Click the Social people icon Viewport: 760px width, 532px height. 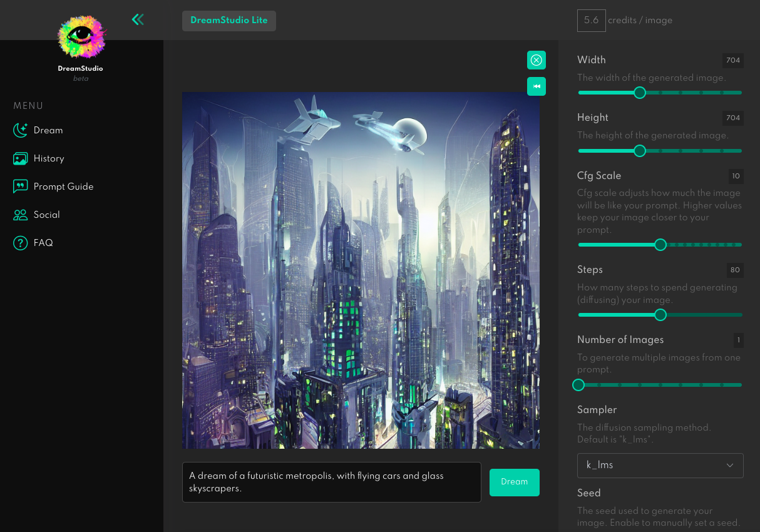click(x=21, y=215)
